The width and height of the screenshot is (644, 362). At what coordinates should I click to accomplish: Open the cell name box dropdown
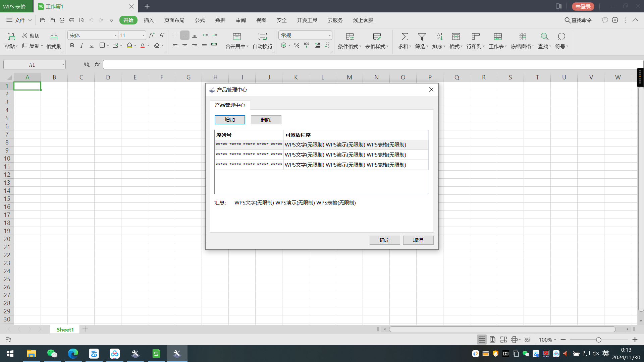(x=63, y=65)
